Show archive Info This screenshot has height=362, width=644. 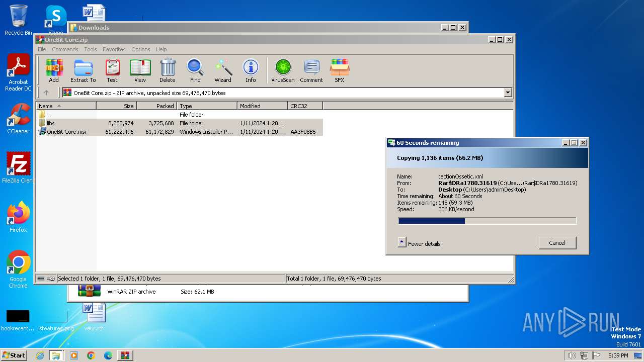(251, 70)
